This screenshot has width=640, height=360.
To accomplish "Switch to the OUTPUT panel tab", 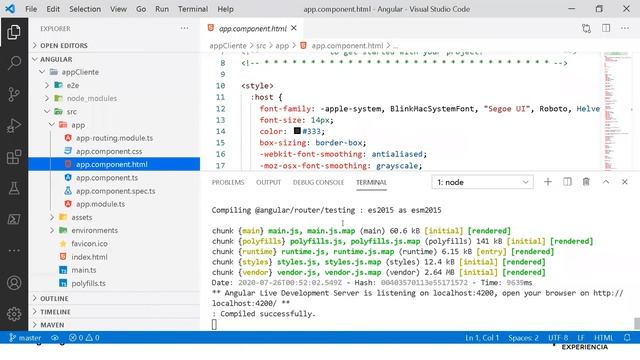I will (269, 182).
